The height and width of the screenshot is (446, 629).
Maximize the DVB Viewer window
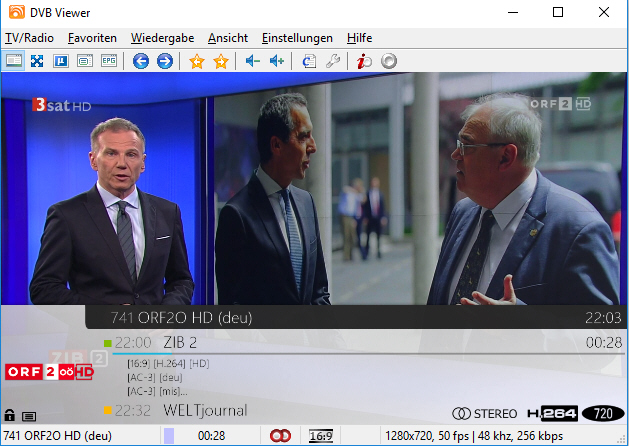click(558, 12)
